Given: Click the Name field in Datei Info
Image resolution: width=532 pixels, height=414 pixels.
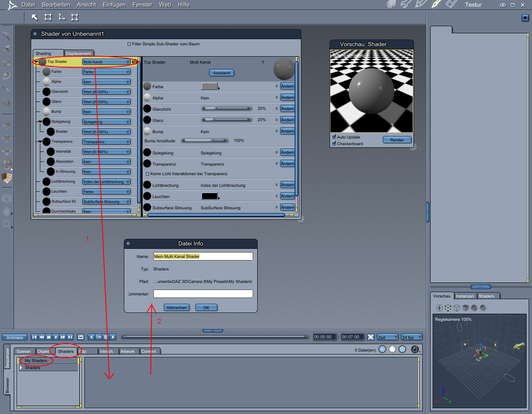Looking at the screenshot, I should point(203,256).
